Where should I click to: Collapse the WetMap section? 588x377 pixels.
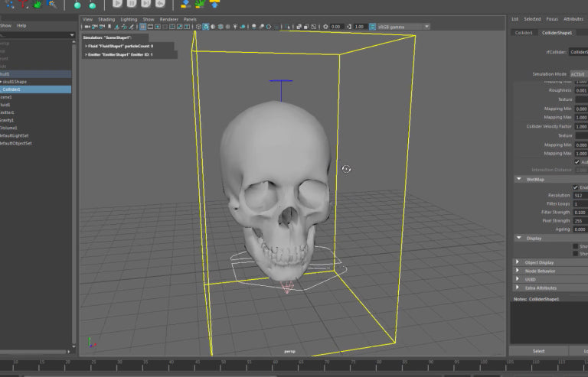click(x=519, y=180)
